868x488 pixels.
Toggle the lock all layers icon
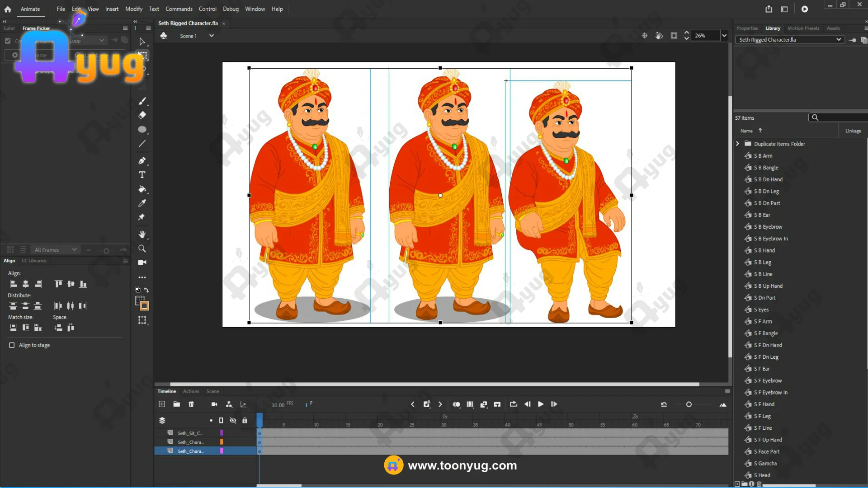point(245,420)
